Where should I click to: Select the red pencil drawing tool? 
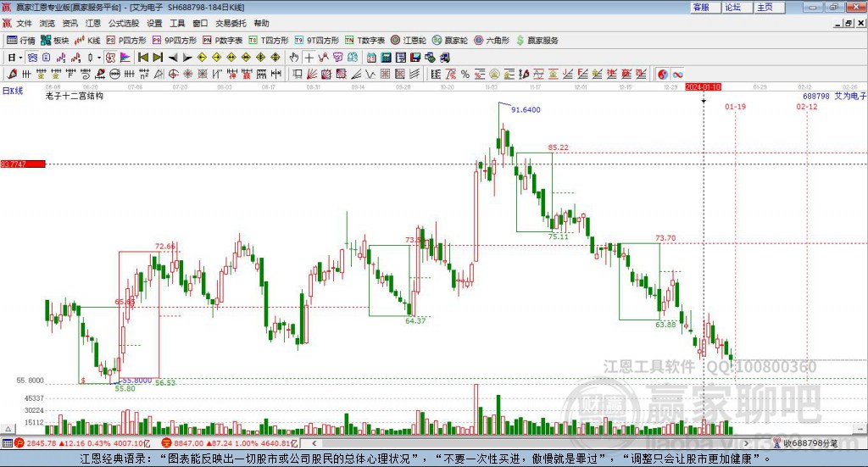12,74
